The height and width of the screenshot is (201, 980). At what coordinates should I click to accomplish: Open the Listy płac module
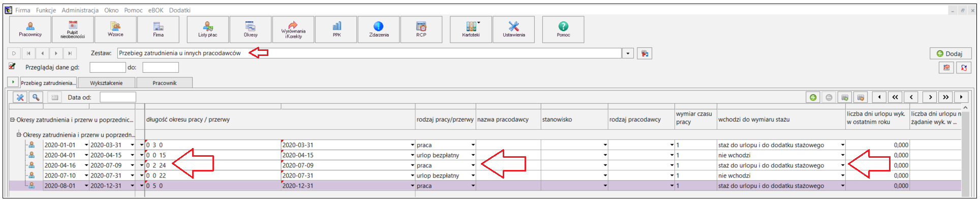(x=208, y=29)
